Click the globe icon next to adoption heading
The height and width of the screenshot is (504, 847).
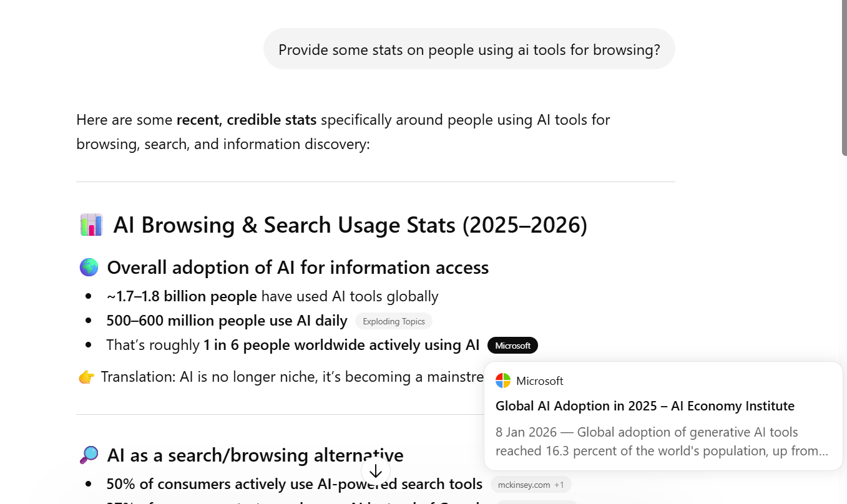tap(89, 267)
